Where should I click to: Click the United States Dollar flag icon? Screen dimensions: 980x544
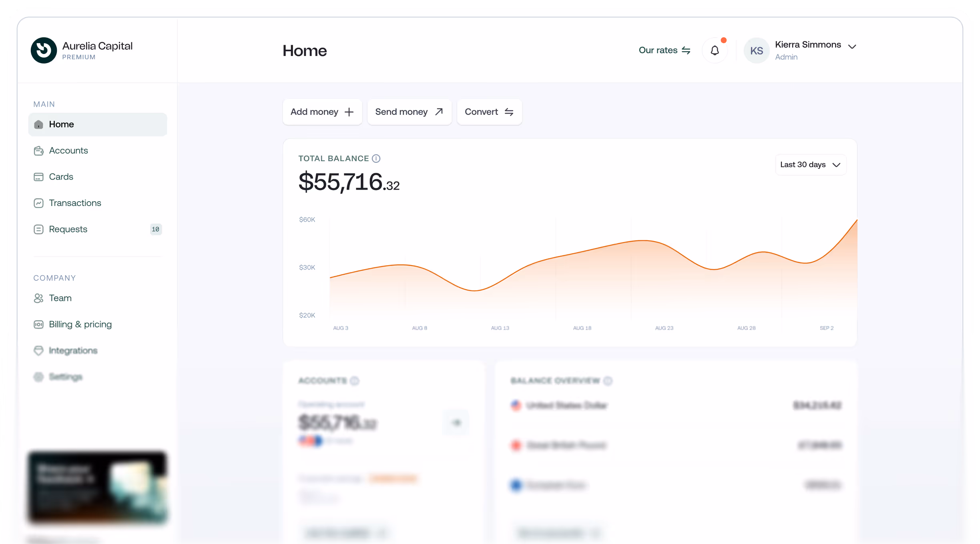(516, 406)
